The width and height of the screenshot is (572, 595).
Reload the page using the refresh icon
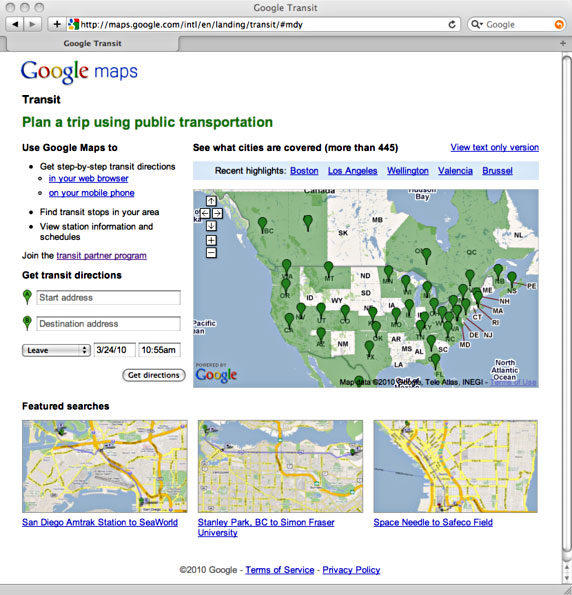point(452,25)
